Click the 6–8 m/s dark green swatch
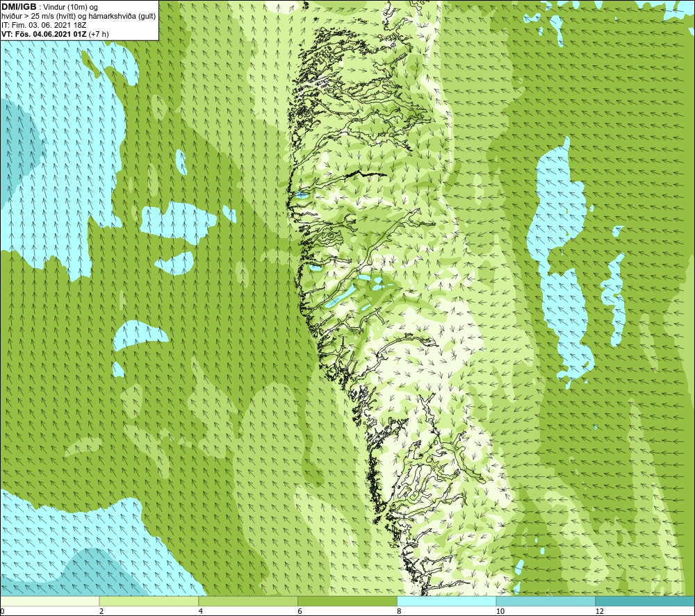The height and width of the screenshot is (616, 695). coord(347,601)
